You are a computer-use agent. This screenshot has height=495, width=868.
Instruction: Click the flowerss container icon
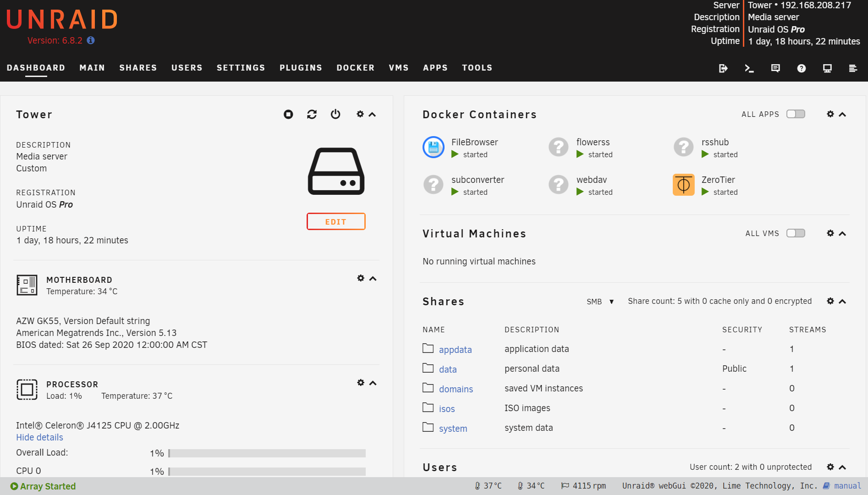559,147
